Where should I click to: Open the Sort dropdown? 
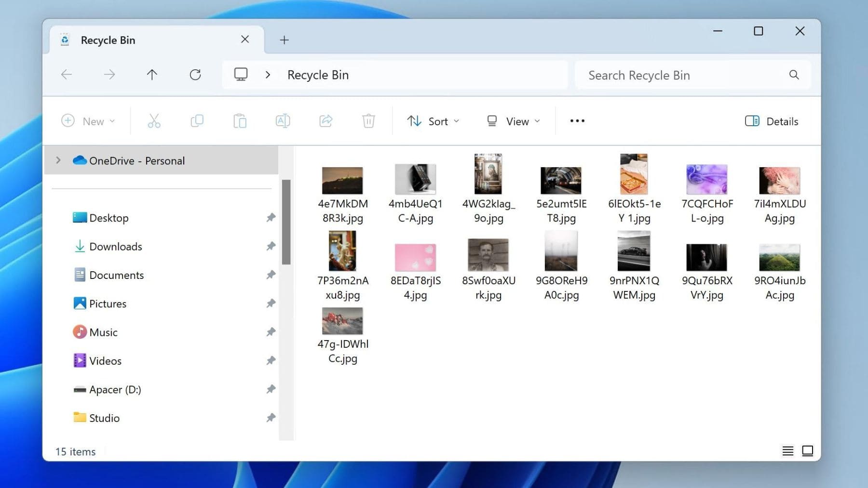(x=433, y=121)
